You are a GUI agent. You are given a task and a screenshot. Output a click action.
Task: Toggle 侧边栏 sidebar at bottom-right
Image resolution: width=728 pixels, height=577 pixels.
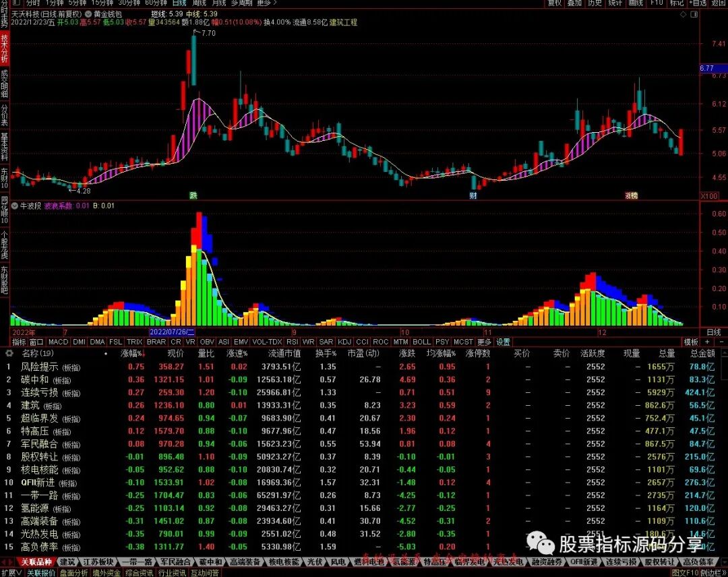tap(713, 573)
